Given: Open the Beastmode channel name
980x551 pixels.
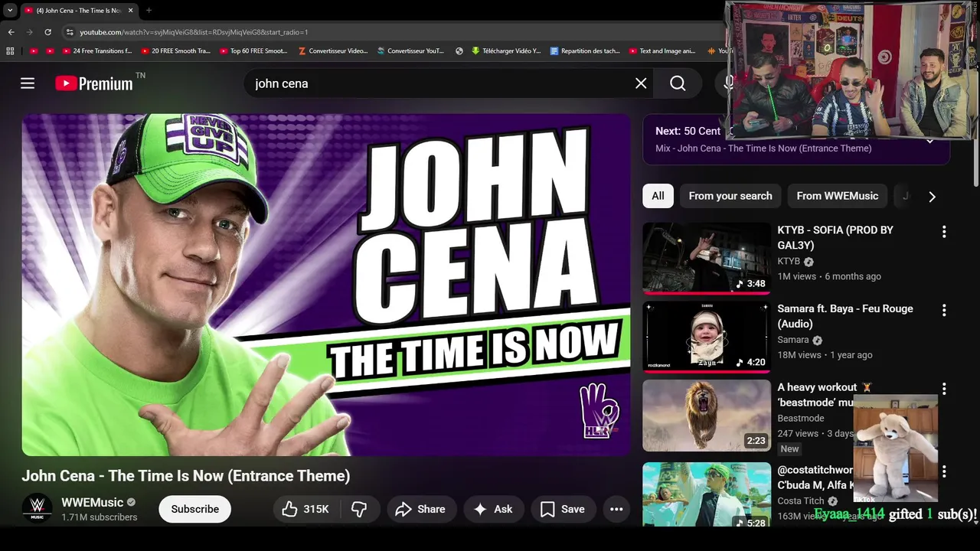Looking at the screenshot, I should pyautogui.click(x=801, y=419).
